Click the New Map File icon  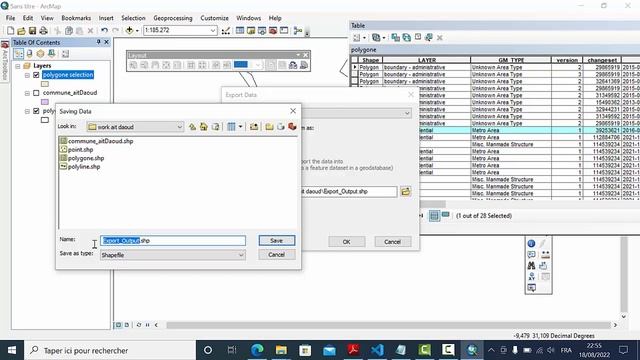[11, 31]
